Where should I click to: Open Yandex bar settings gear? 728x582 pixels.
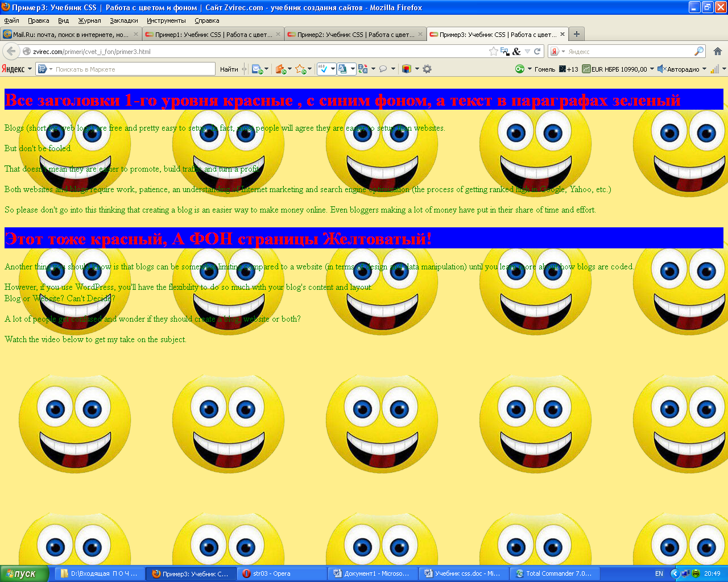pyautogui.click(x=427, y=69)
